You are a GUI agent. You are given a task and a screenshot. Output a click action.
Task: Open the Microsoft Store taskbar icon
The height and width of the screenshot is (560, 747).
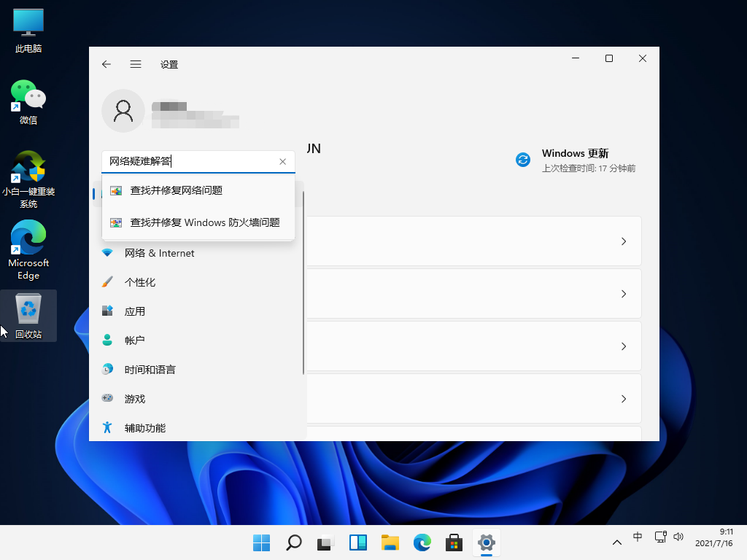coord(454,542)
